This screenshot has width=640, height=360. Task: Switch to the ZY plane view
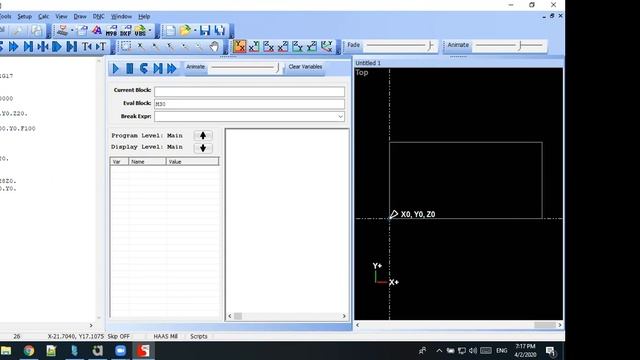[x=298, y=47]
